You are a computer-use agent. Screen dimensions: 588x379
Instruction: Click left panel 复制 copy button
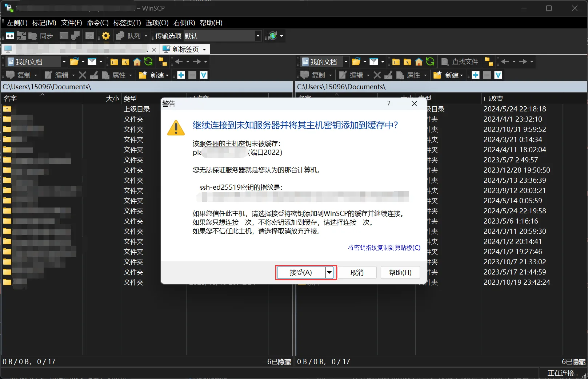pos(19,75)
